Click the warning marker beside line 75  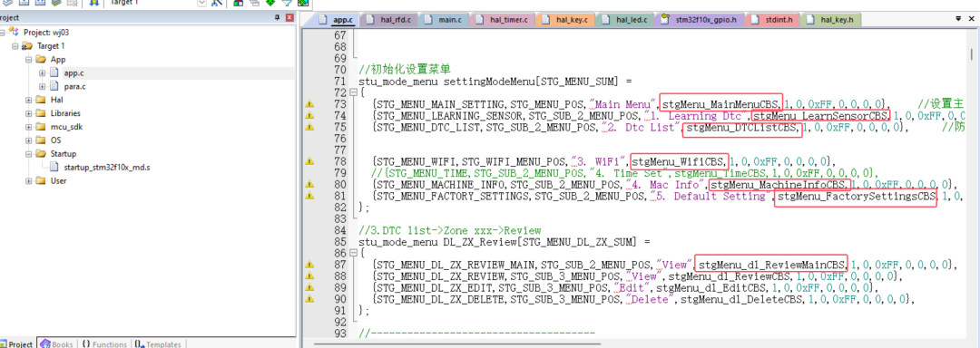coord(309,127)
